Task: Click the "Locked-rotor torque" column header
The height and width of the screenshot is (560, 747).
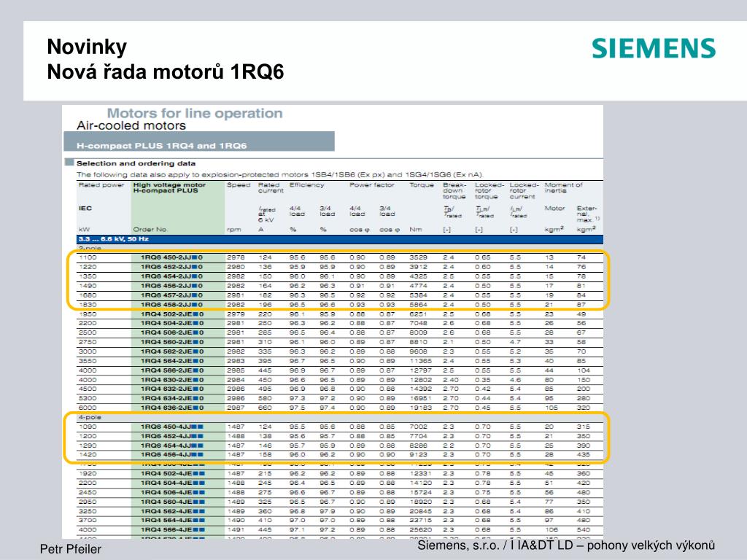Action: (489, 190)
